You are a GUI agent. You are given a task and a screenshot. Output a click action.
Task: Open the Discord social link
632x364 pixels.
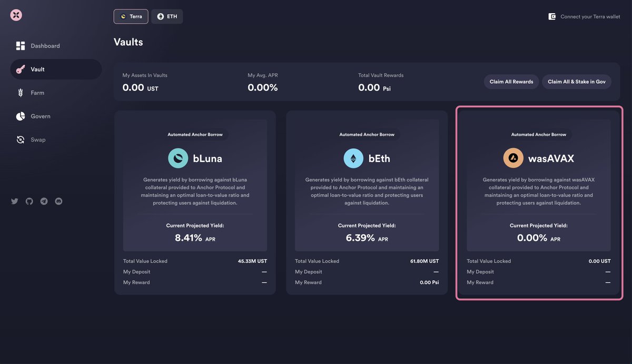[59, 201]
